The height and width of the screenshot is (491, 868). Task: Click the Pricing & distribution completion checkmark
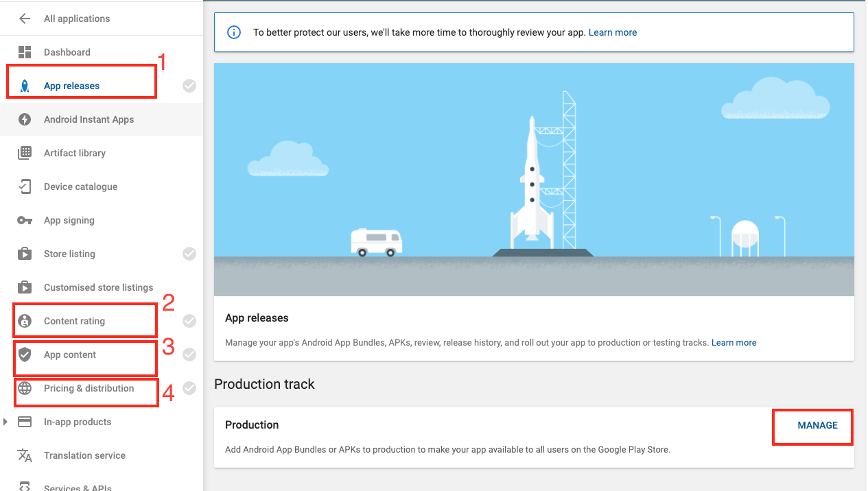(189, 388)
